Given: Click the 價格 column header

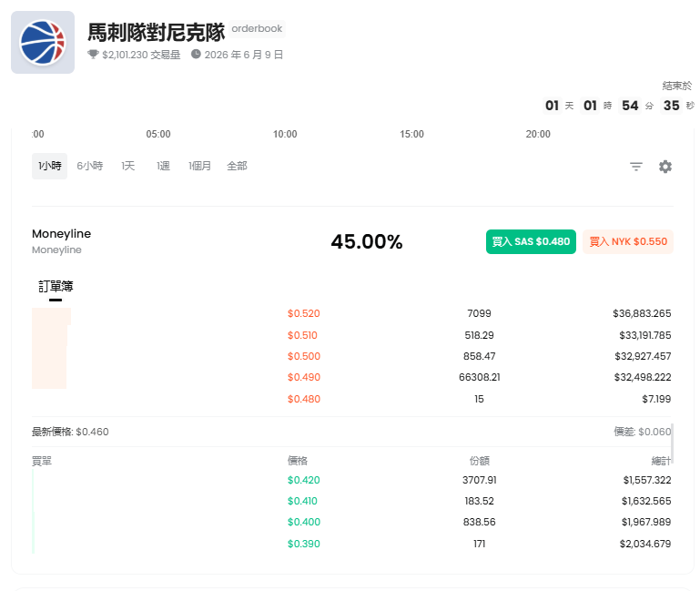Looking at the screenshot, I should pyautogui.click(x=298, y=461).
